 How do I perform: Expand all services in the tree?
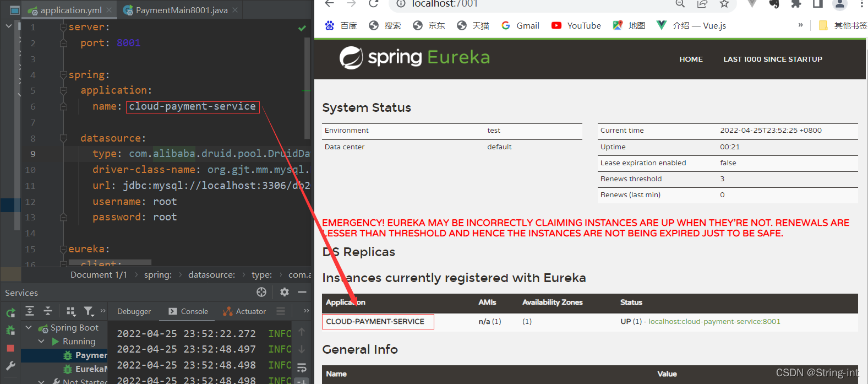pyautogui.click(x=30, y=311)
